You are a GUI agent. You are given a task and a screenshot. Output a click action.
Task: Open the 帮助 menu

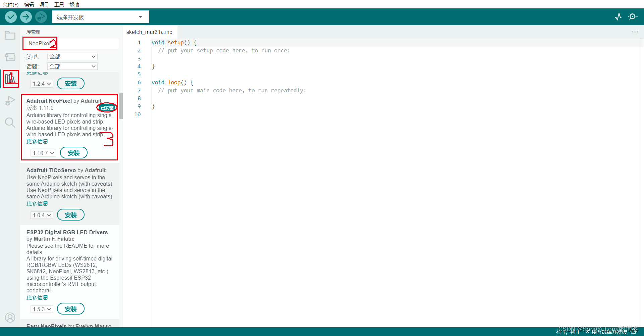click(x=74, y=4)
